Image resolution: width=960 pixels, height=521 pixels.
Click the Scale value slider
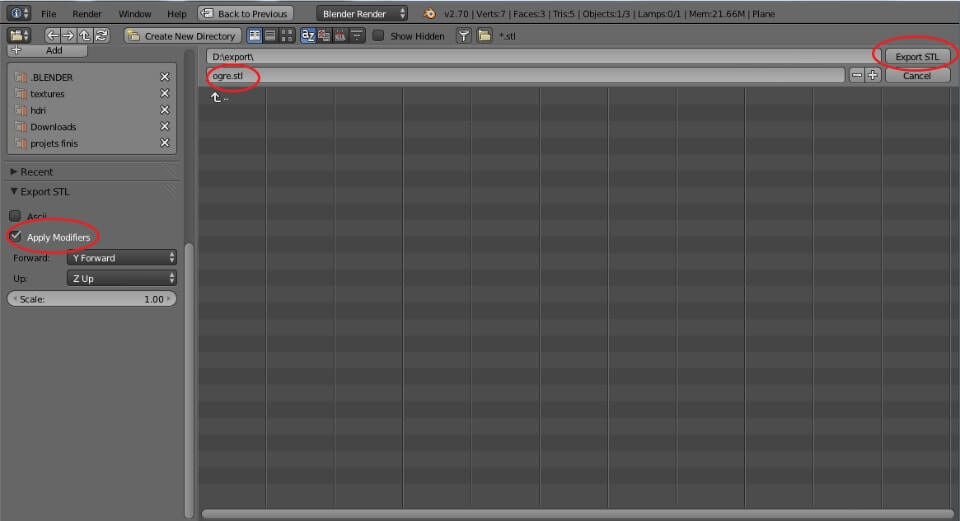pyautogui.click(x=92, y=299)
